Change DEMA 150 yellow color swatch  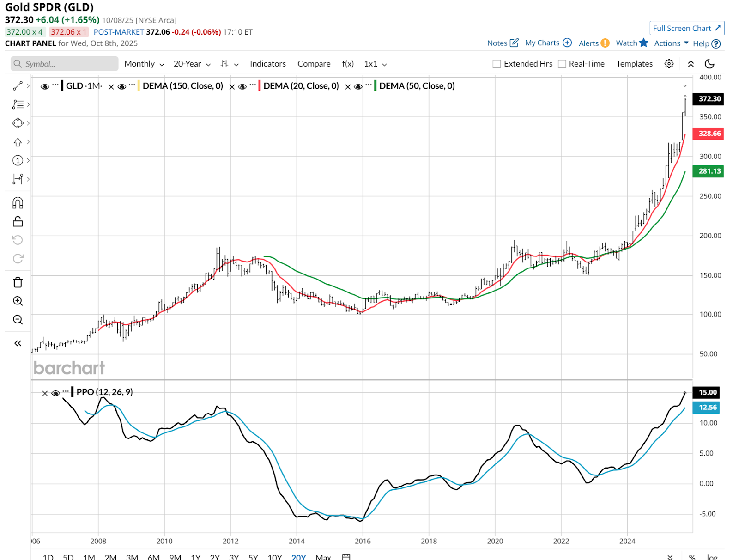(x=139, y=86)
